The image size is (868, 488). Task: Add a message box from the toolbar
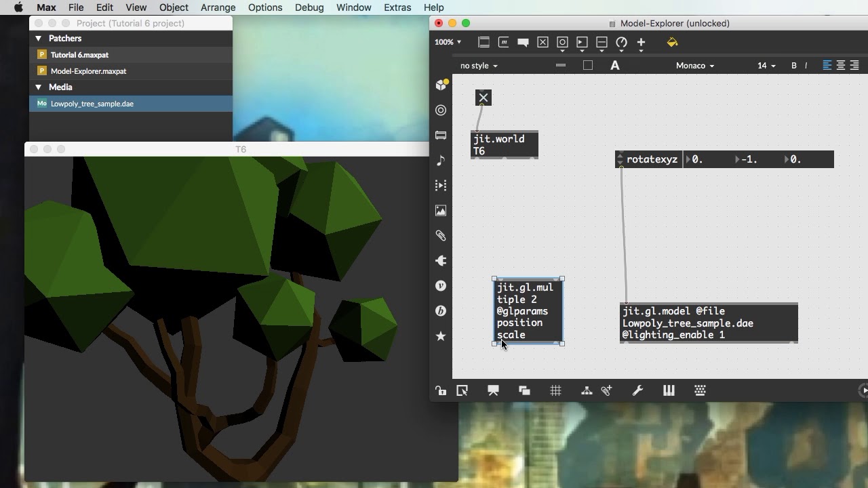(503, 42)
